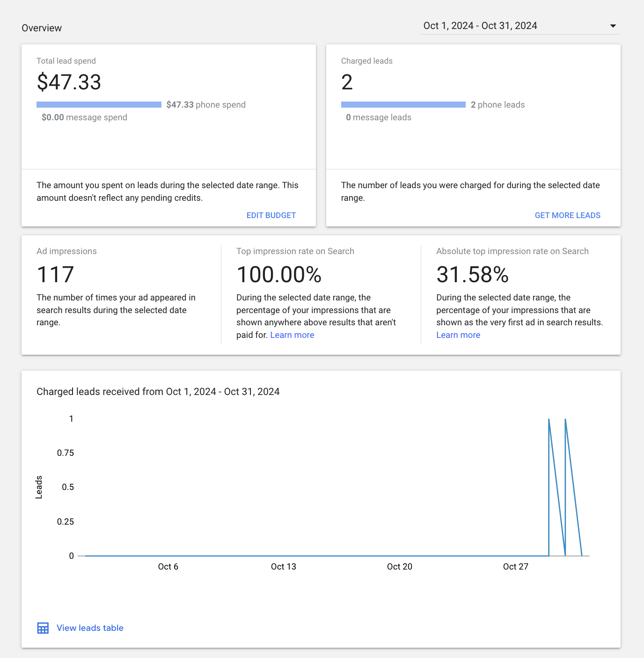Image resolution: width=644 pixels, height=658 pixels.
Task: Click the blue phone spend progress bar
Action: (x=99, y=105)
